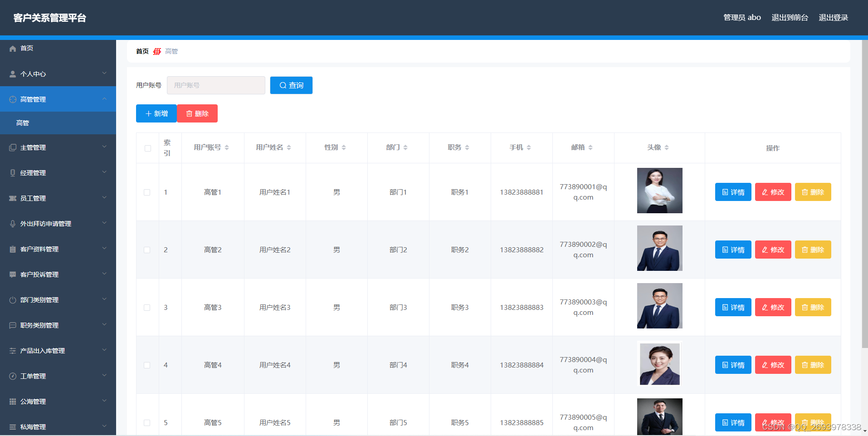The height and width of the screenshot is (436, 868).
Task: Click the clipboard icon for 客户资料管理
Action: click(x=13, y=249)
